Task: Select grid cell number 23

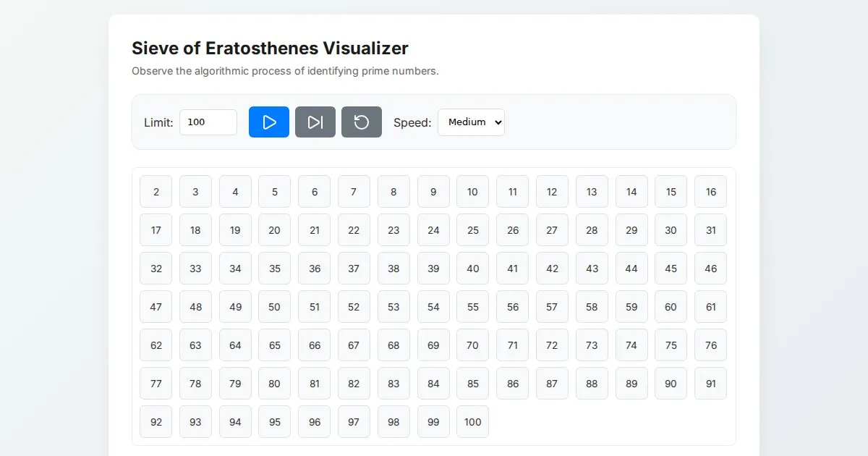Action: 393,230
